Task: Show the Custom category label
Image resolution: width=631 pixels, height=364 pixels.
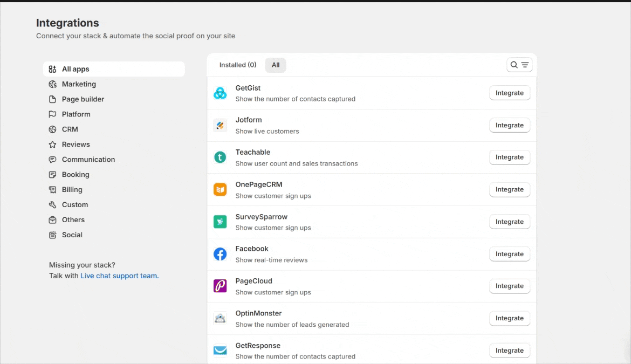Action: [75, 205]
